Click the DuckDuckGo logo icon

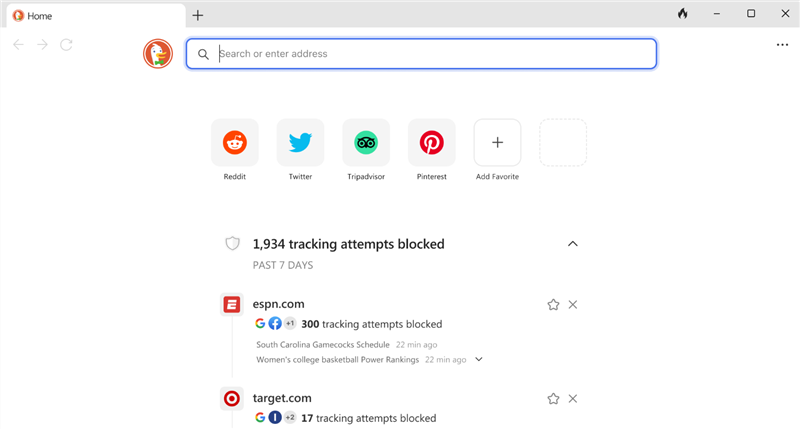[158, 54]
